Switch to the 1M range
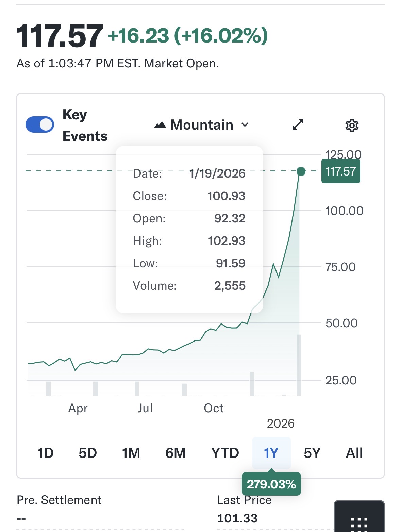401x532 pixels. (131, 453)
